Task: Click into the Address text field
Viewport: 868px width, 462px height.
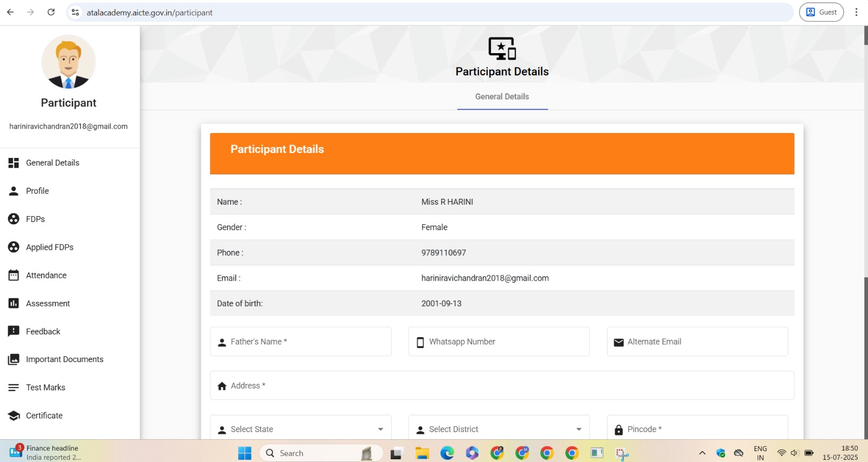Action: click(502, 385)
